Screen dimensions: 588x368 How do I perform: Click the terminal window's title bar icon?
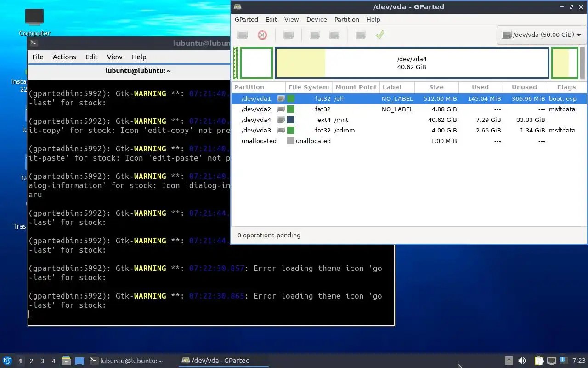click(x=33, y=43)
